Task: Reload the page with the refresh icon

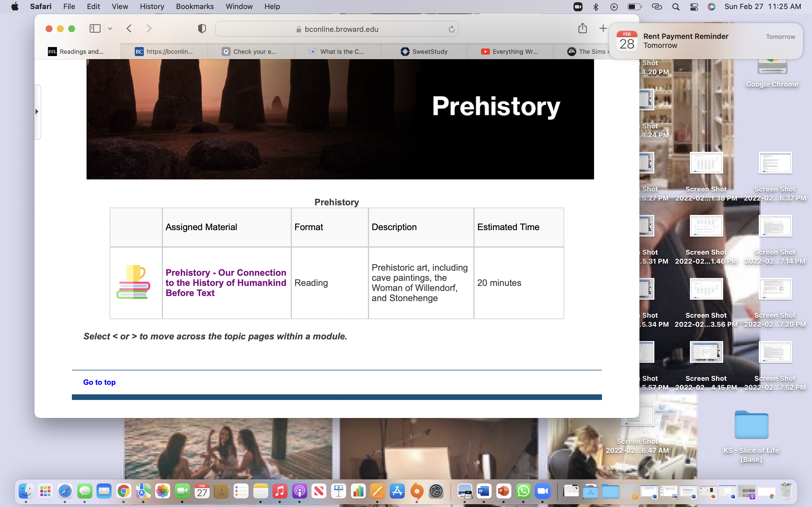Action: (451, 29)
